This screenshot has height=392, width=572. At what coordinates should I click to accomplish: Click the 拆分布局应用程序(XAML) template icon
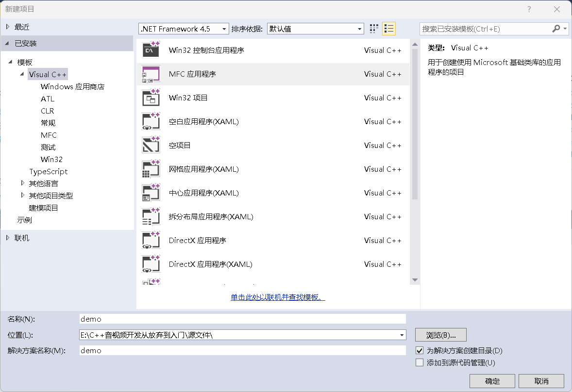click(x=151, y=216)
